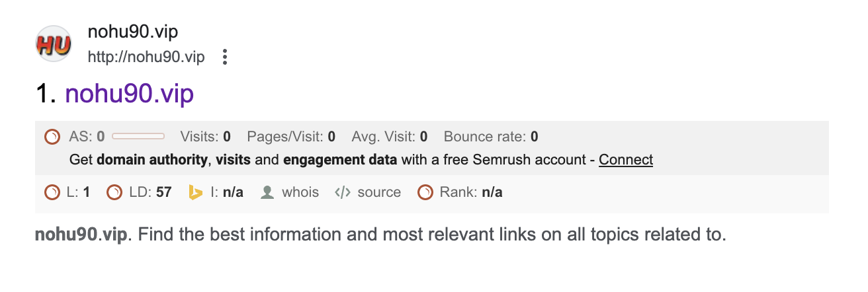
Task: Click the Connect link for Semrush account
Action: click(626, 159)
